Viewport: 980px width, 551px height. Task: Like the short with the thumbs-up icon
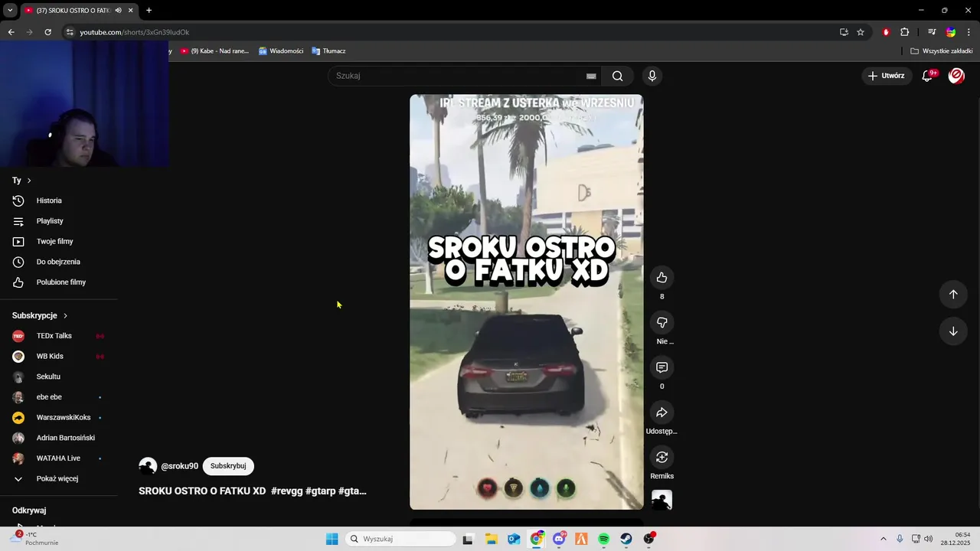(x=661, y=278)
